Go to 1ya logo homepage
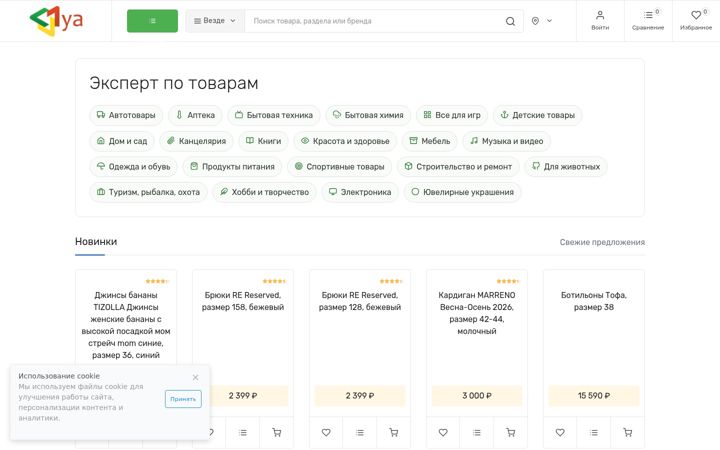Screen dimensions: 720x450 (56, 21)
